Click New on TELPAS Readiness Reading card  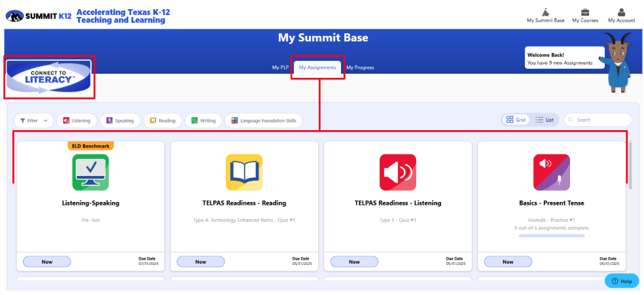click(x=200, y=262)
